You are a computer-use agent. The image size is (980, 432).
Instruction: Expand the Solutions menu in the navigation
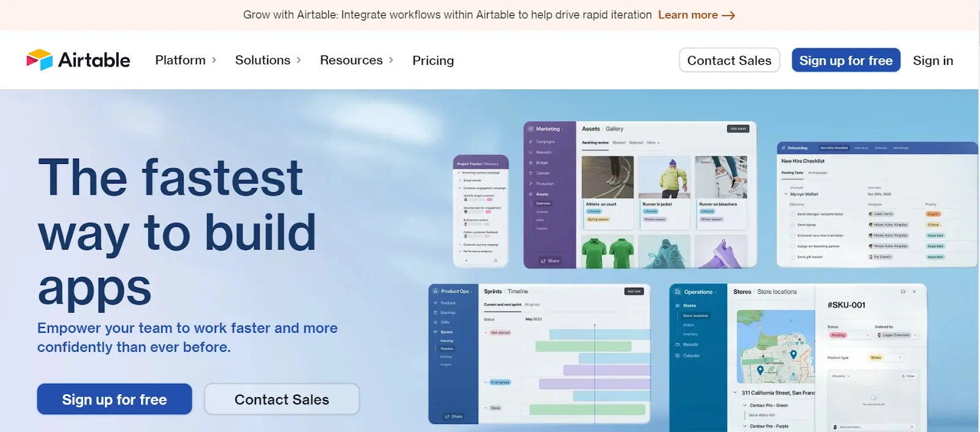click(268, 60)
